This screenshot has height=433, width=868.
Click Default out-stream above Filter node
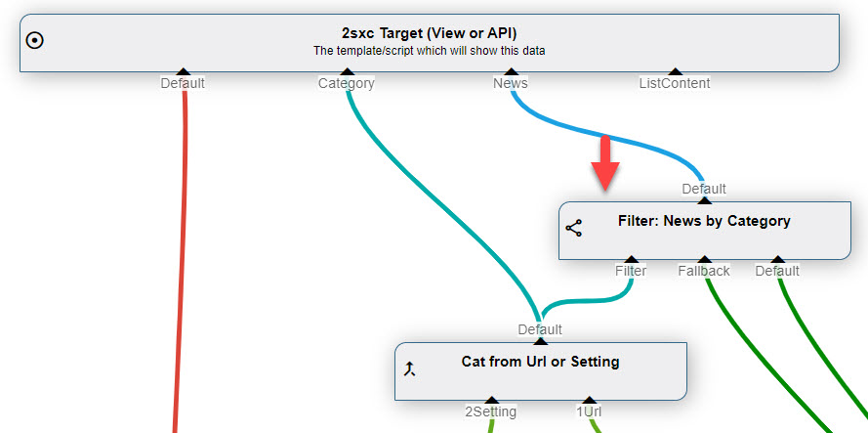(x=704, y=189)
